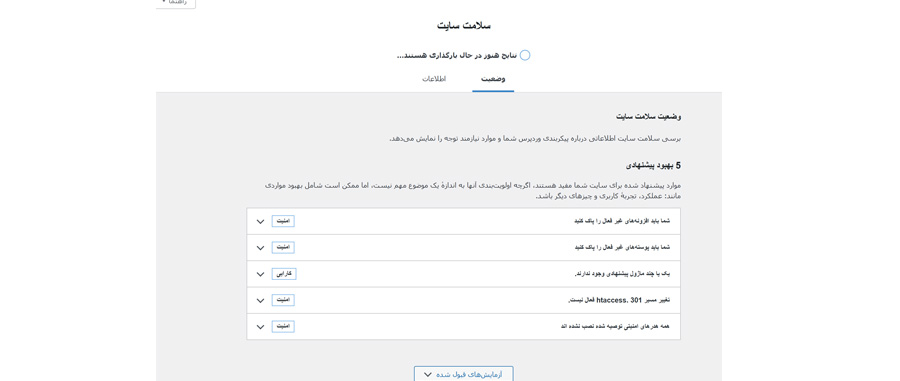900x381 pixels.
Task: Click the loading circle beside results text
Action: point(525,55)
